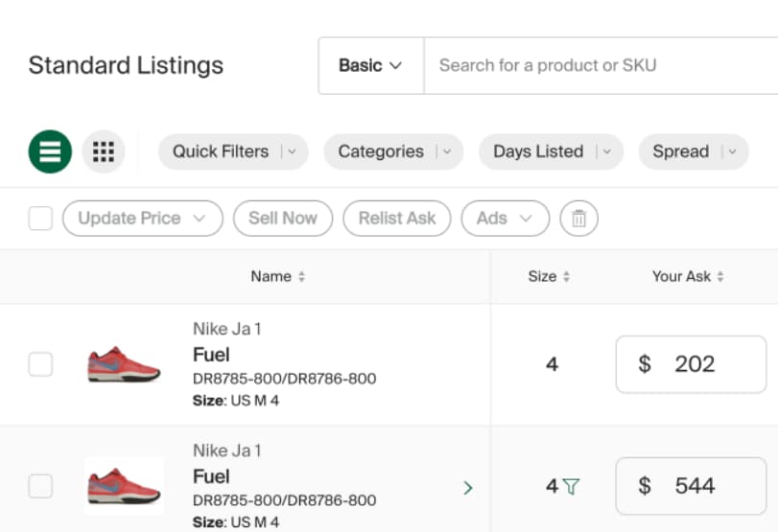Click Fuel name in $202 row
Screen dimensions: 778x532
point(211,355)
